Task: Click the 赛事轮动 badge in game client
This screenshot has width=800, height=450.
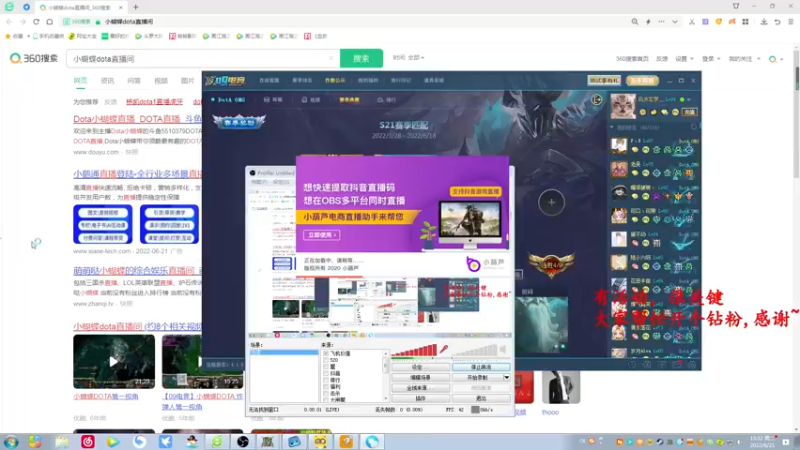Action: tap(239, 122)
